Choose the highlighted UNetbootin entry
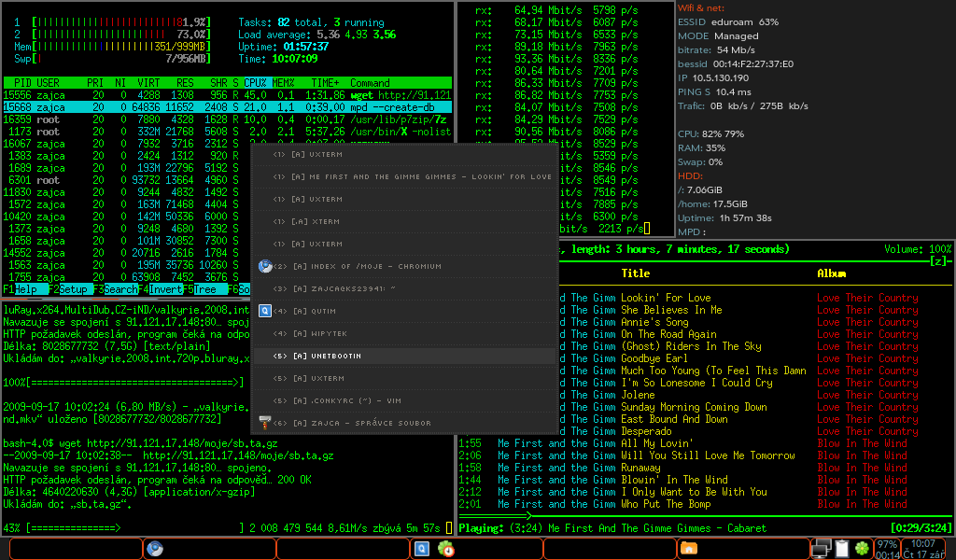 405,356
